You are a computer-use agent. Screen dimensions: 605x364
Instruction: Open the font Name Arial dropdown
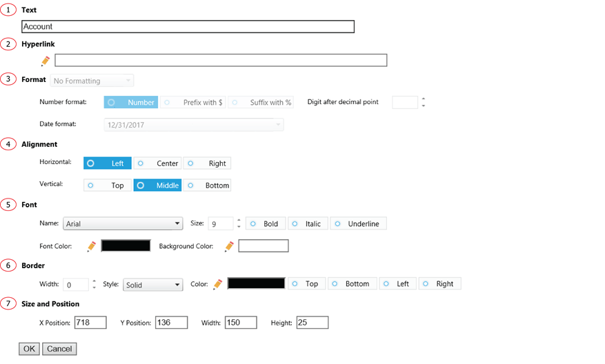point(123,223)
